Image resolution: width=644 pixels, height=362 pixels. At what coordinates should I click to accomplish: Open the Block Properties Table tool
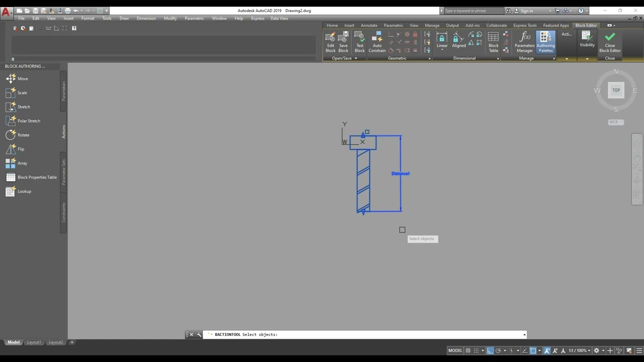(x=31, y=177)
